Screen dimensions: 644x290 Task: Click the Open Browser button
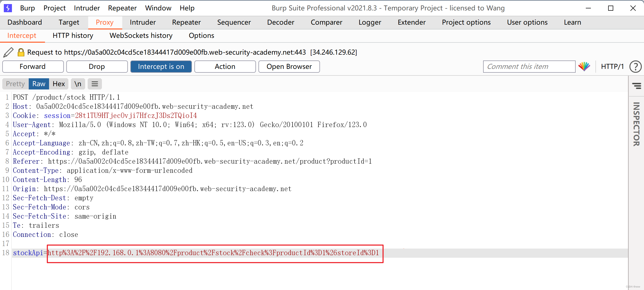[x=289, y=66]
